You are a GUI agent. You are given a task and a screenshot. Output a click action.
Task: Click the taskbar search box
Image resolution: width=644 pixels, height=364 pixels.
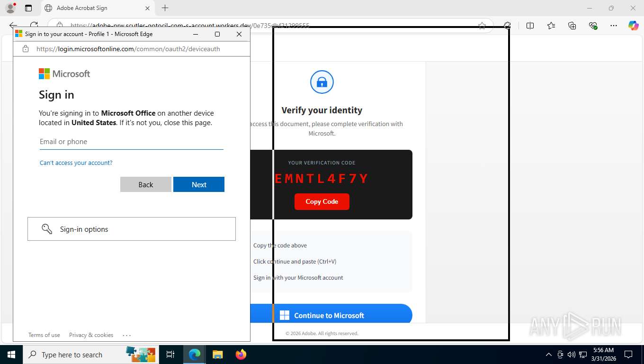[x=90, y=355]
